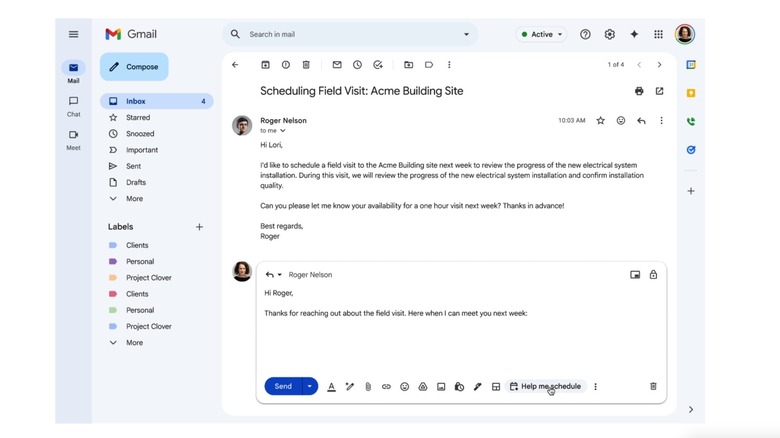
Task: Star Roger Nelson's message
Action: [600, 121]
